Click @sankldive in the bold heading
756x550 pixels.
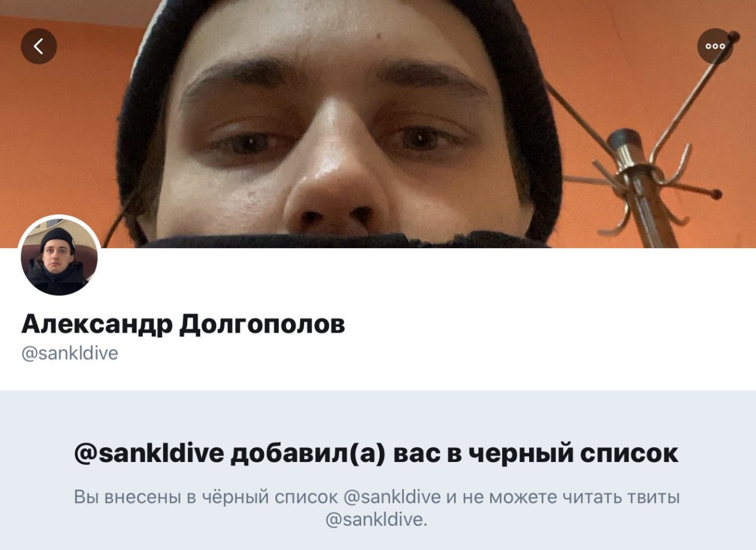(x=149, y=454)
